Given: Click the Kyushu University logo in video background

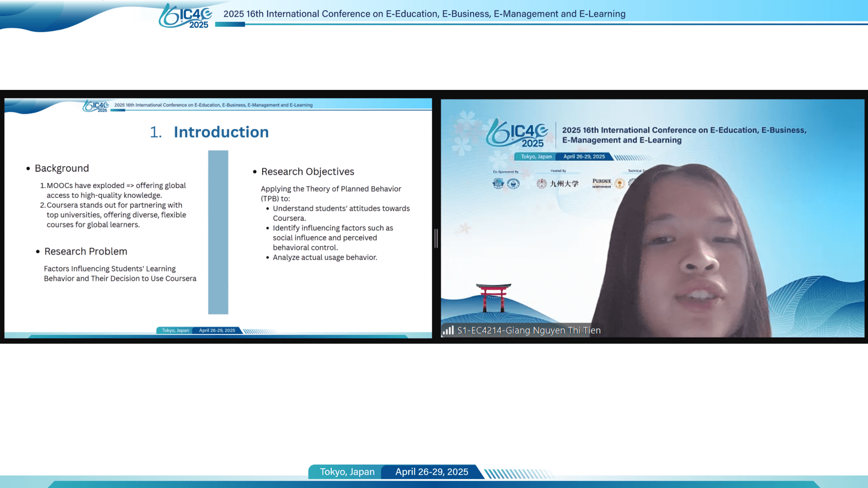Looking at the screenshot, I should [557, 183].
